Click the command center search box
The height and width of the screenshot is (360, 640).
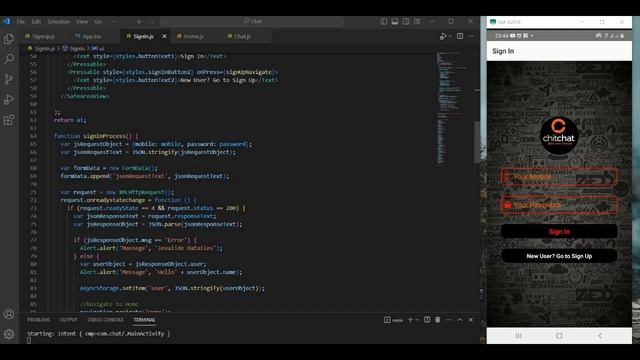(x=252, y=21)
